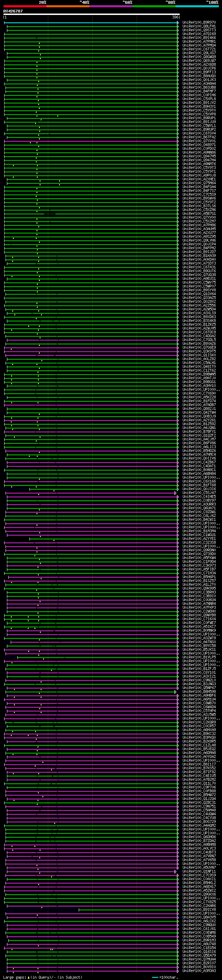Click the UniRef100_Q9LX67 text
222x980 pixels.
tap(199, 53)
